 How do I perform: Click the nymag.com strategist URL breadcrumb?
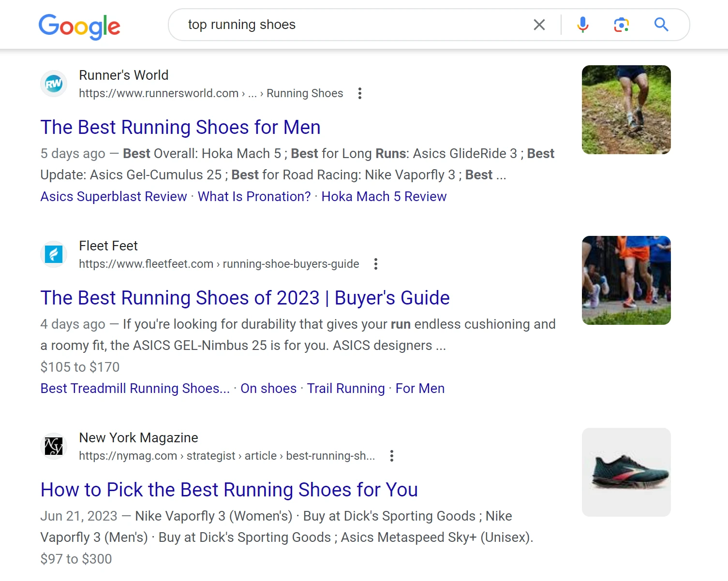[x=227, y=456]
